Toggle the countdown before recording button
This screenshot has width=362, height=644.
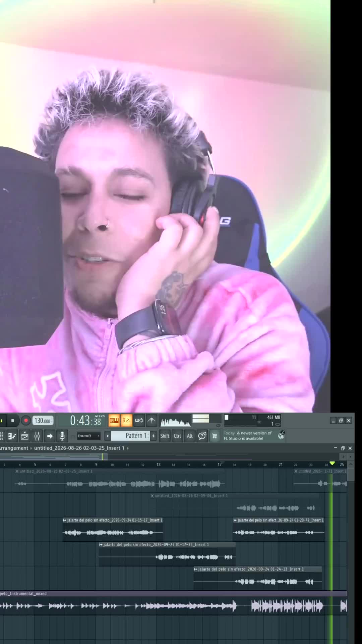pos(126,420)
